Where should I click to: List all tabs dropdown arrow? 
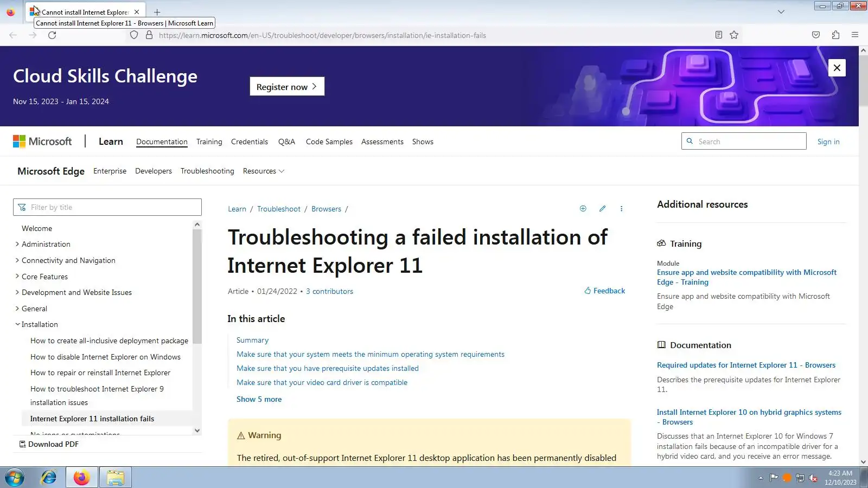click(x=781, y=12)
